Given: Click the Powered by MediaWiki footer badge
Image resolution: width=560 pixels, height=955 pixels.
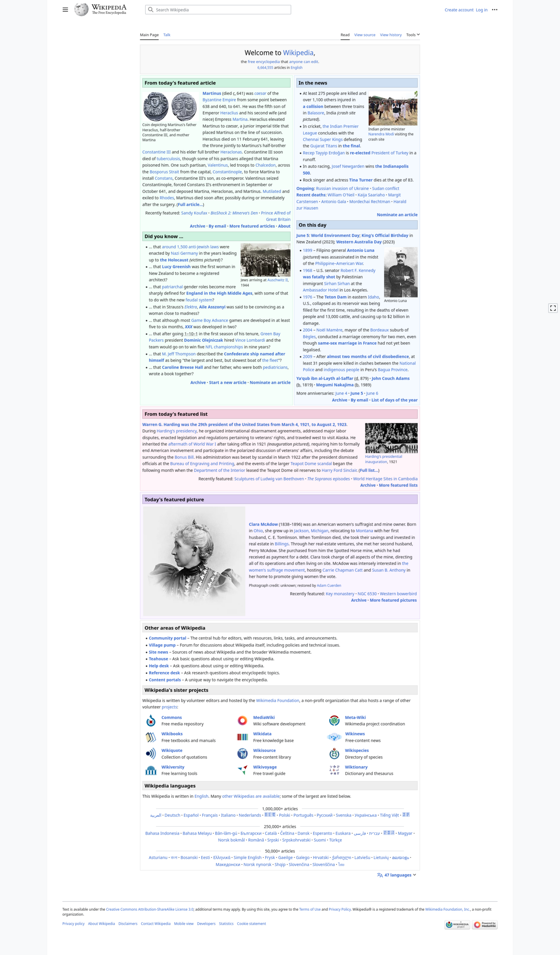Looking at the screenshot, I should [485, 924].
